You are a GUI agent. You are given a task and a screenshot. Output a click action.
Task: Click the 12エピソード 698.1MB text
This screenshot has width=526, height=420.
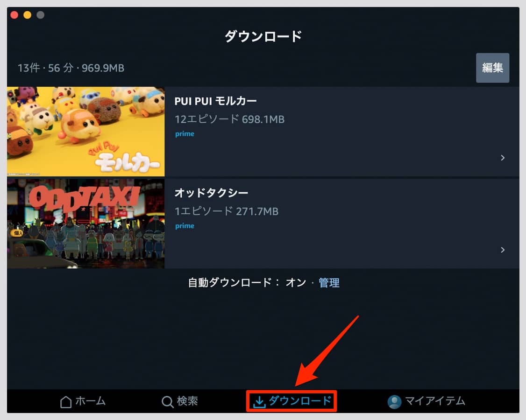229,119
